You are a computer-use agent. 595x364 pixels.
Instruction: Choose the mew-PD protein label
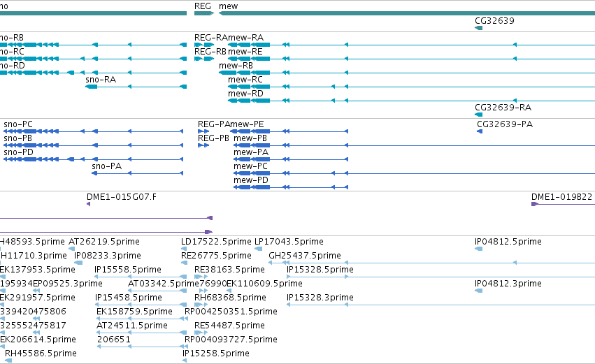pyautogui.click(x=251, y=180)
